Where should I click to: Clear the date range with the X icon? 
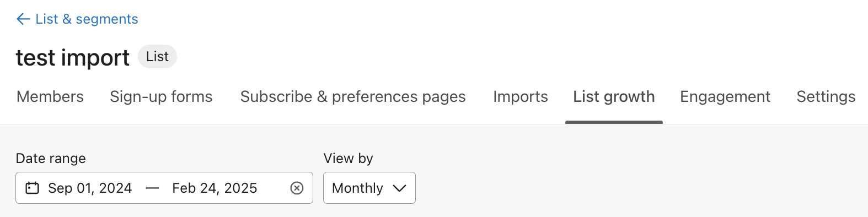tap(297, 188)
